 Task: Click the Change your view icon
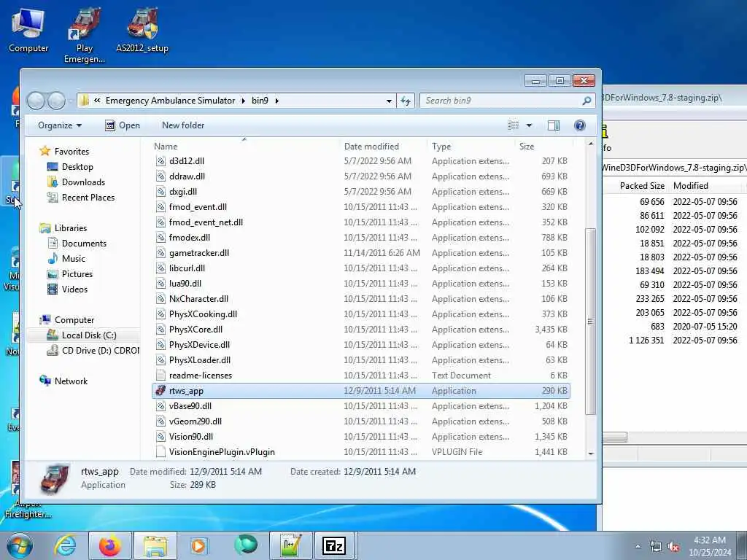513,125
